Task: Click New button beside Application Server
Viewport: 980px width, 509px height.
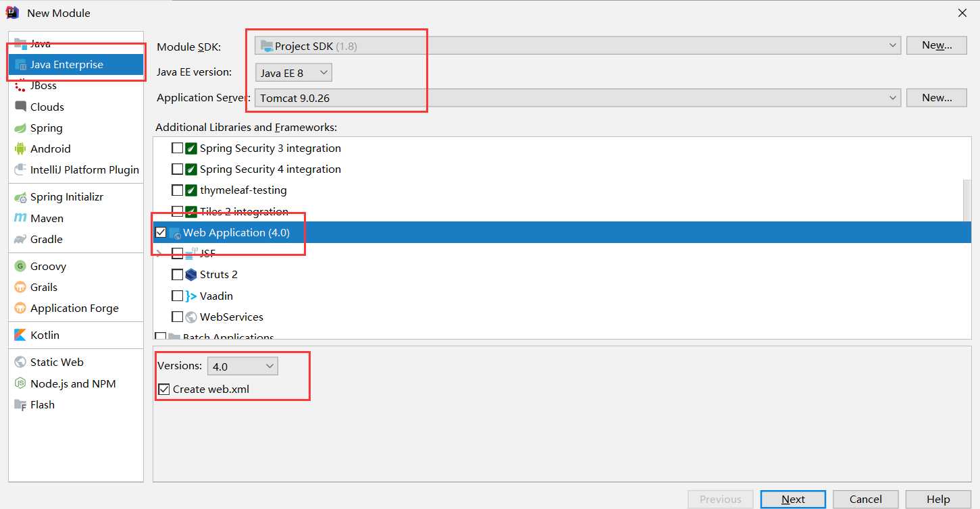Action: [x=937, y=98]
